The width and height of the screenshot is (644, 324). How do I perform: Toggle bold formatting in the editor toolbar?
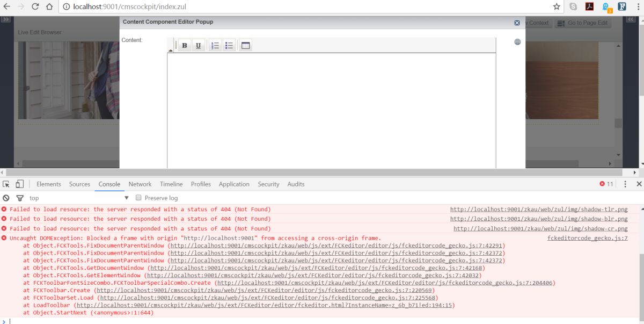click(185, 46)
